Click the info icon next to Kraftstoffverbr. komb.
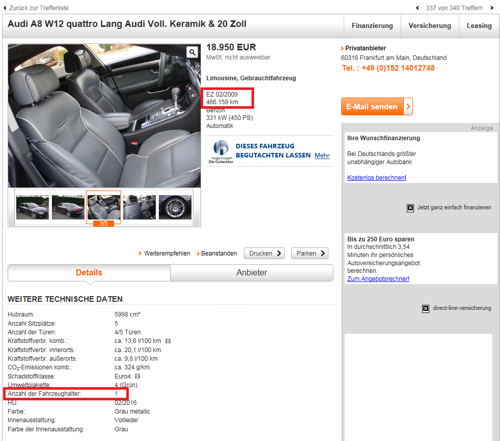500x441 pixels. click(168, 341)
